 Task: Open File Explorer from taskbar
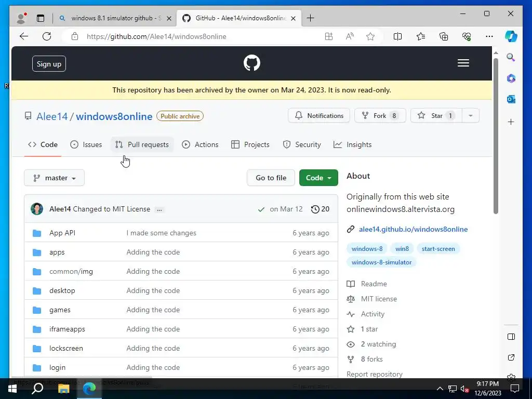click(63, 389)
